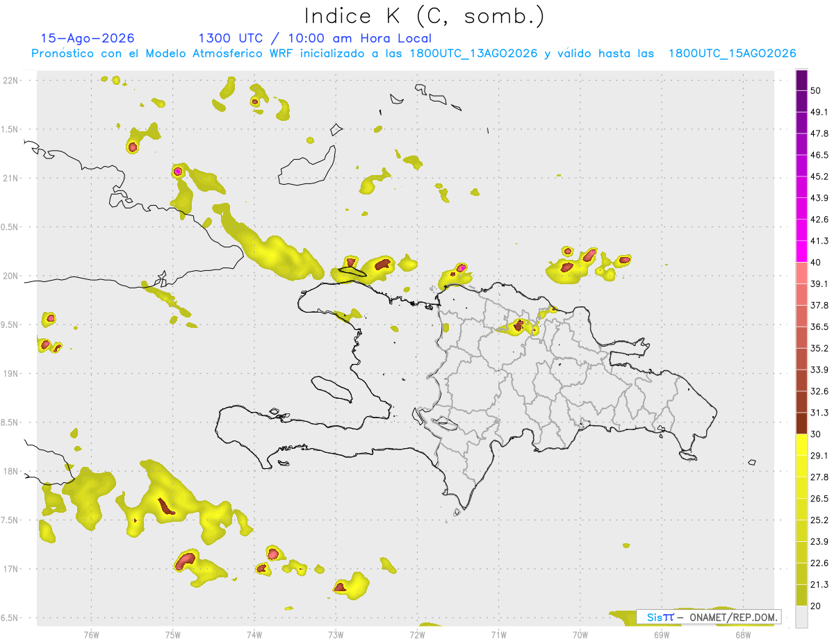This screenshot has height=644, width=834.
Task: Click the '22N' latitude axis label
Action: (12, 80)
